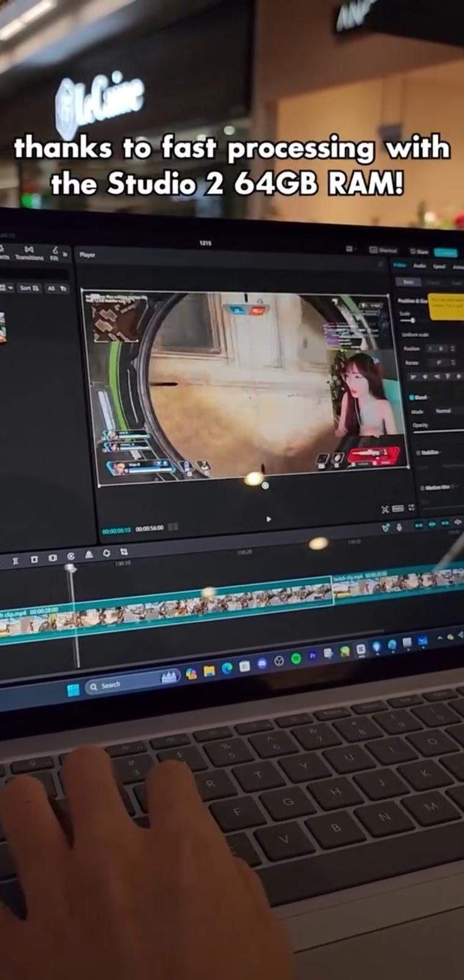Open Spotify from the Windows taskbar
This screenshot has width=464, height=980.
296,658
